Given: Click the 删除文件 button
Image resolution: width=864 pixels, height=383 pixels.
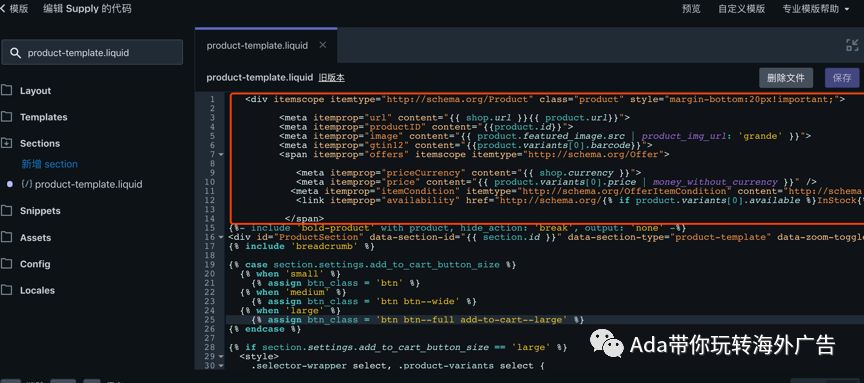Looking at the screenshot, I should [786, 78].
